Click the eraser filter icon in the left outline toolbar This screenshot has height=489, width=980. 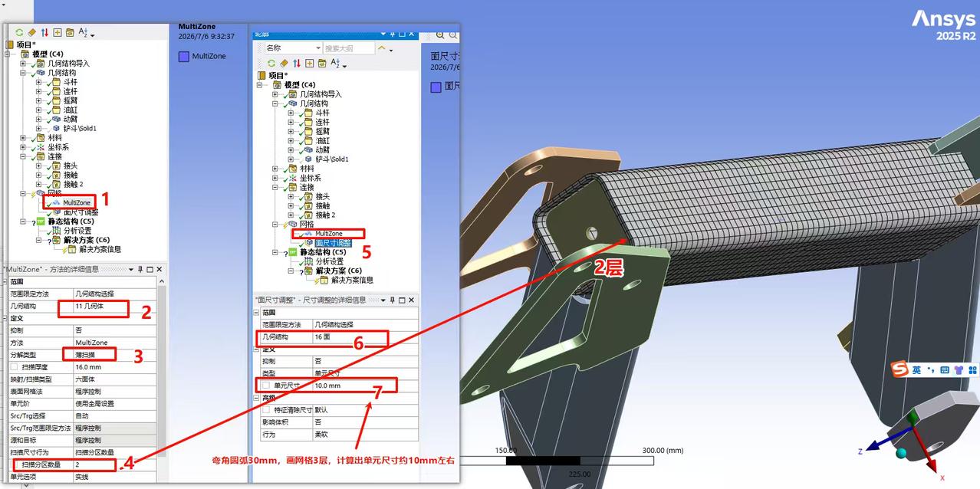(x=31, y=32)
